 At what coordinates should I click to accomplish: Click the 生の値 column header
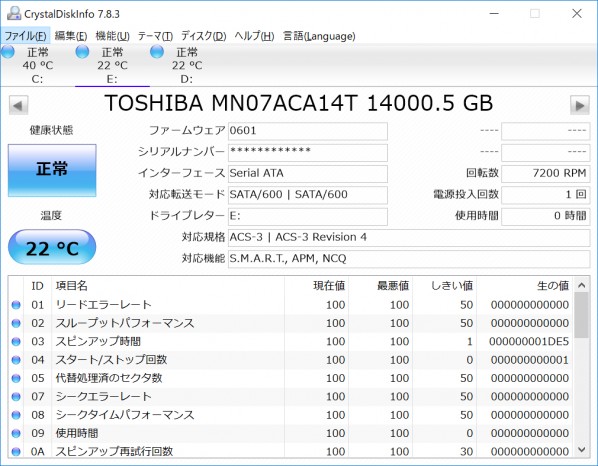[524, 286]
